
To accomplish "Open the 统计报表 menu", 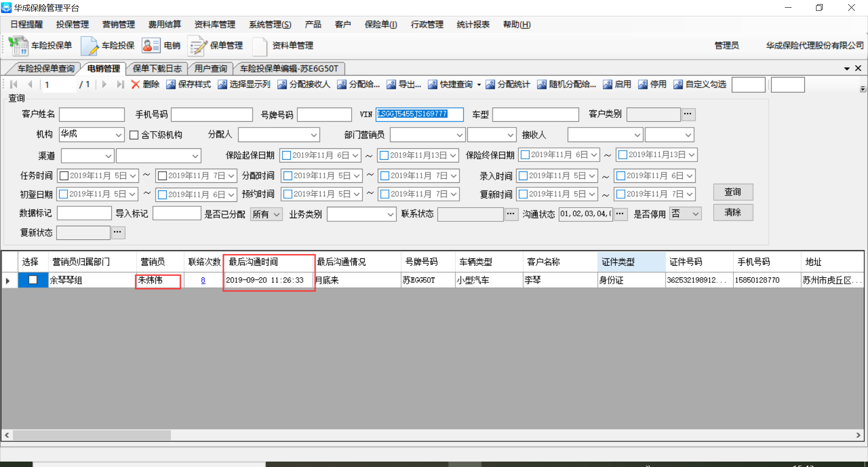I will 473,24.
